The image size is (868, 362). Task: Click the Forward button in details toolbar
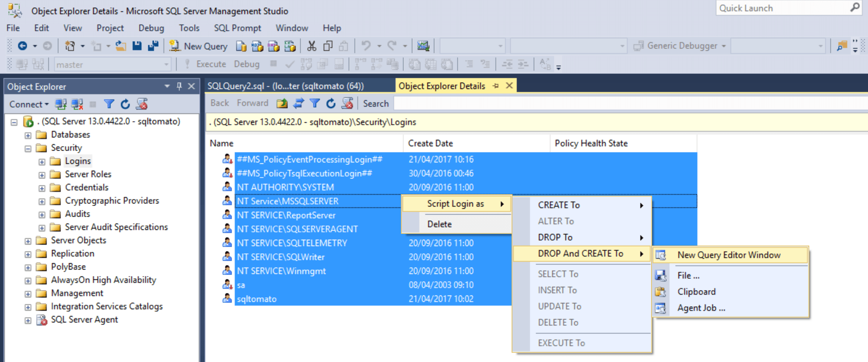click(x=253, y=103)
